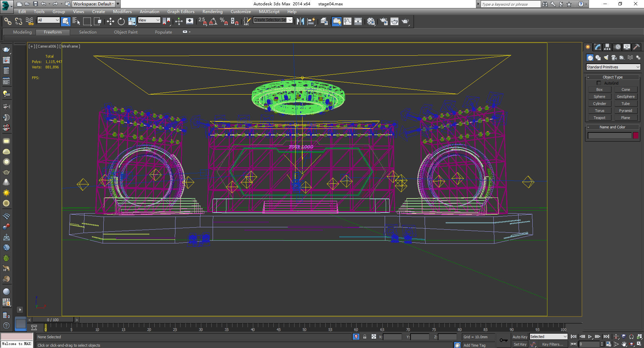
Task: Toggle the Angle Snap button
Action: point(213,21)
